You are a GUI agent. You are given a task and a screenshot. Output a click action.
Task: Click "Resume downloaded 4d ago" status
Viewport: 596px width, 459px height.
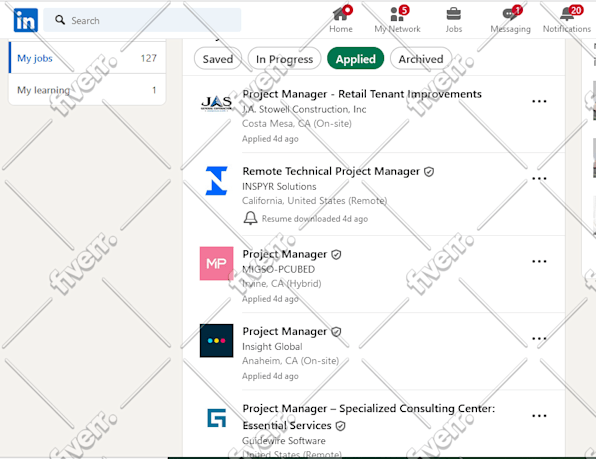(x=315, y=219)
